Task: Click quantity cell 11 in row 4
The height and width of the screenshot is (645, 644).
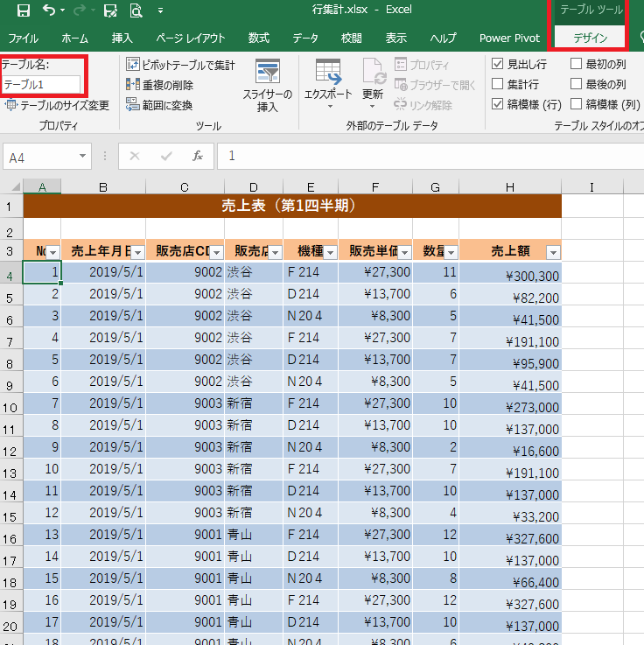Action: 436,272
